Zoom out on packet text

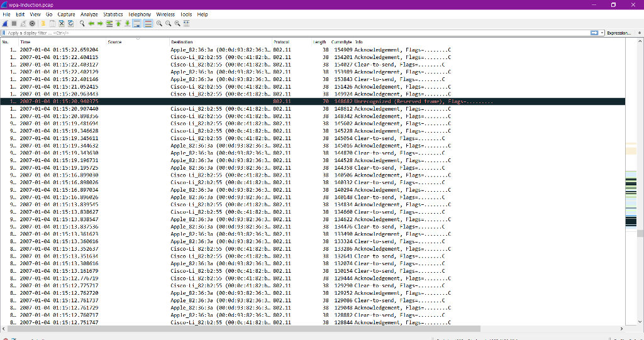click(169, 24)
